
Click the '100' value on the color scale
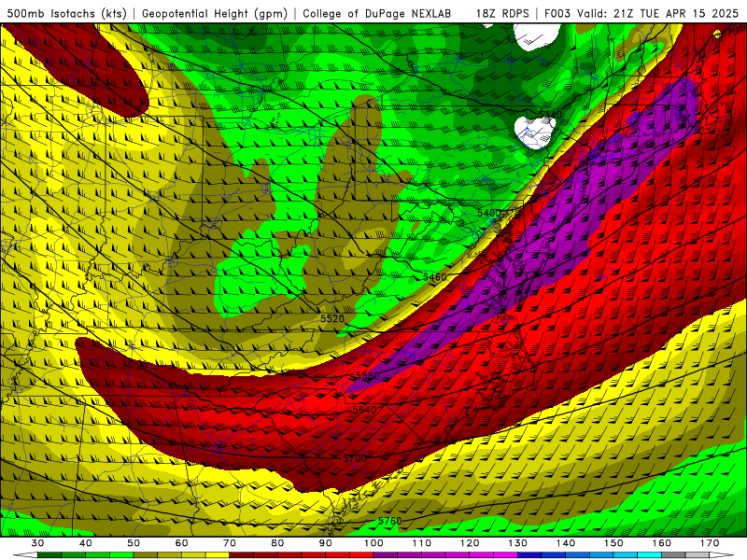tap(373, 543)
